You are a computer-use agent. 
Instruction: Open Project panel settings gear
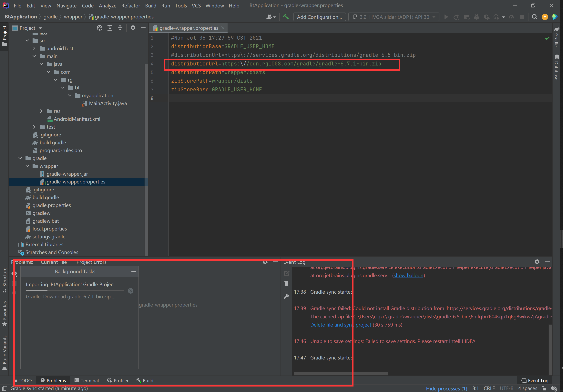point(133,28)
